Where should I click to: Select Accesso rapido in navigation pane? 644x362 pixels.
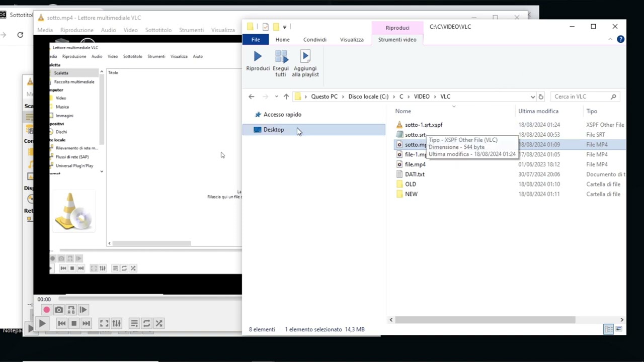[x=282, y=115]
